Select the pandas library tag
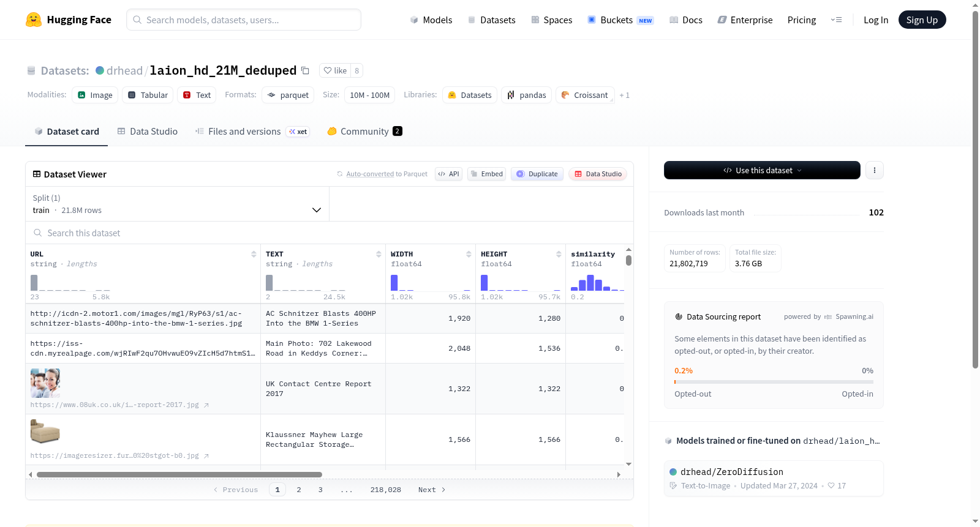 [x=527, y=95]
